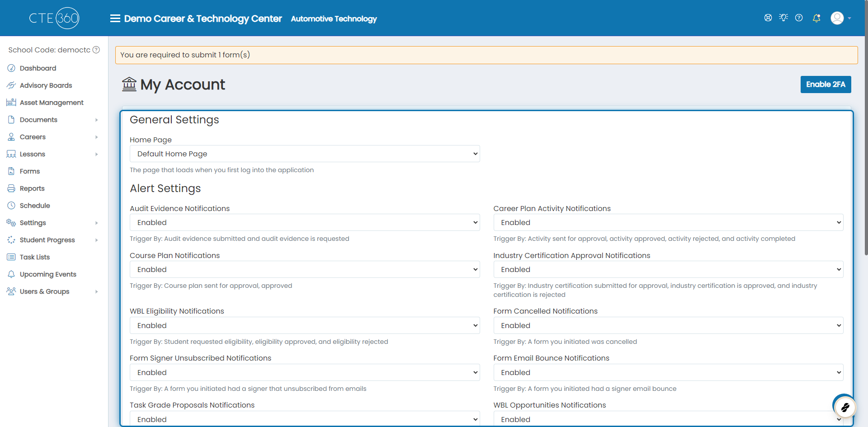The image size is (868, 427).
Task: Open Audit Evidence Notifications dropdown
Action: [x=305, y=222]
